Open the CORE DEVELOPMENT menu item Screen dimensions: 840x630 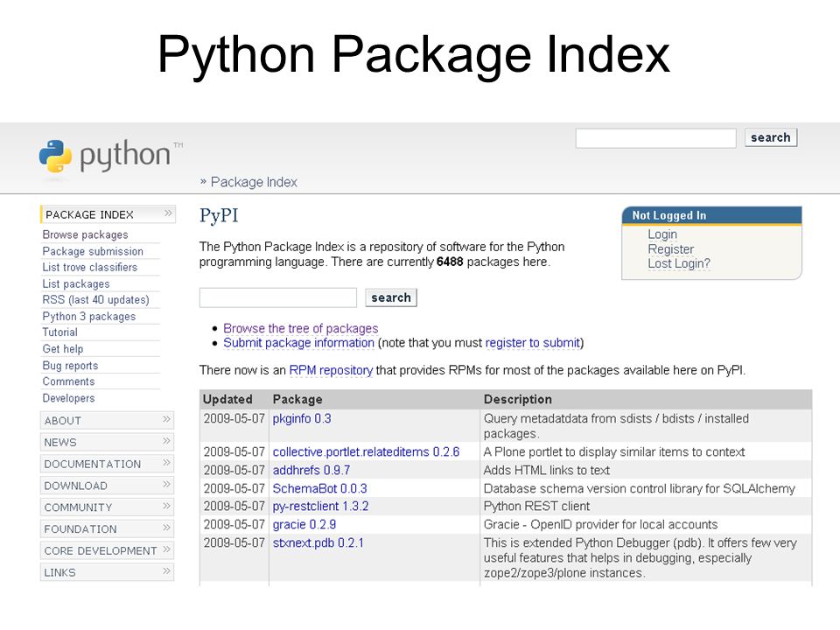pyautogui.click(x=107, y=550)
